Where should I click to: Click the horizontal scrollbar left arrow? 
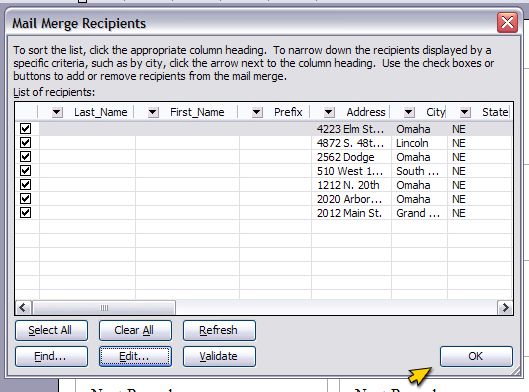[23, 308]
